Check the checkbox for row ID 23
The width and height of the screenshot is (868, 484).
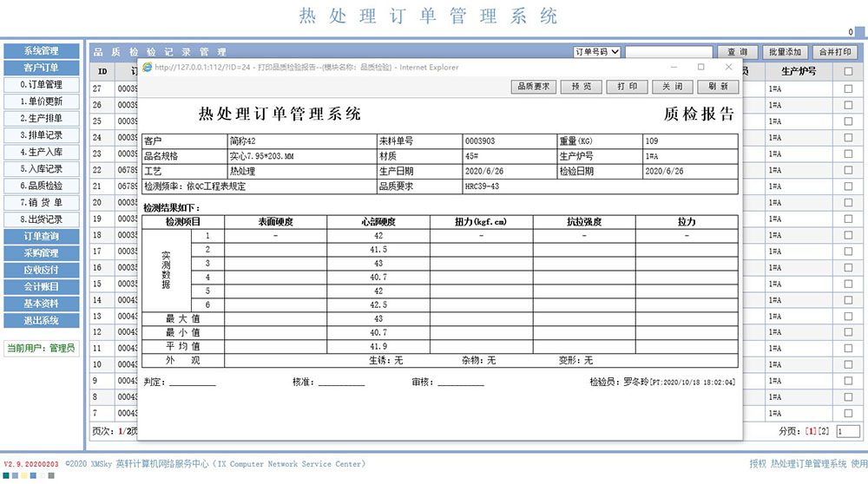pos(848,154)
